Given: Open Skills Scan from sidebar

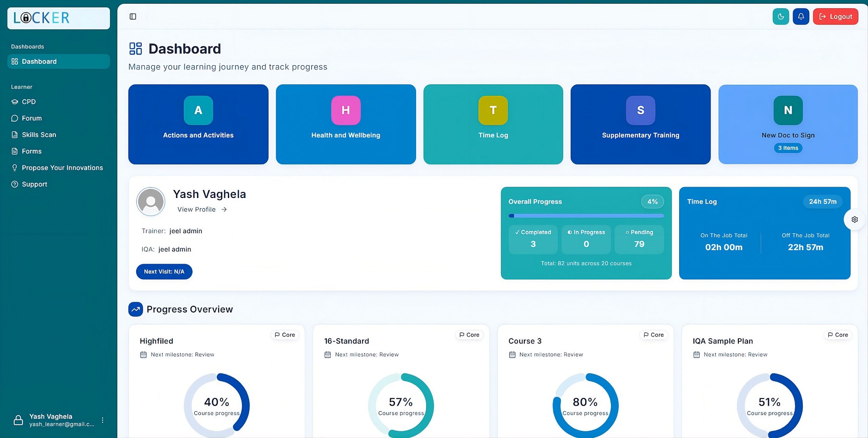Looking at the screenshot, I should coord(39,135).
